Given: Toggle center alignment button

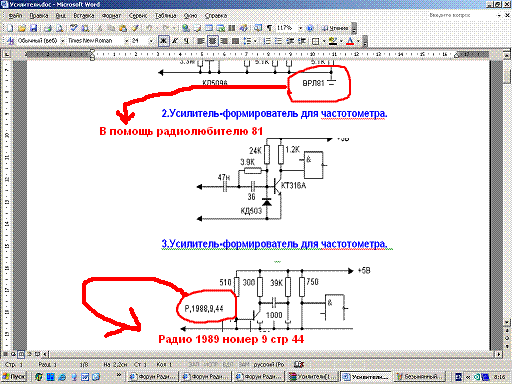Looking at the screenshot, I should tap(212, 41).
